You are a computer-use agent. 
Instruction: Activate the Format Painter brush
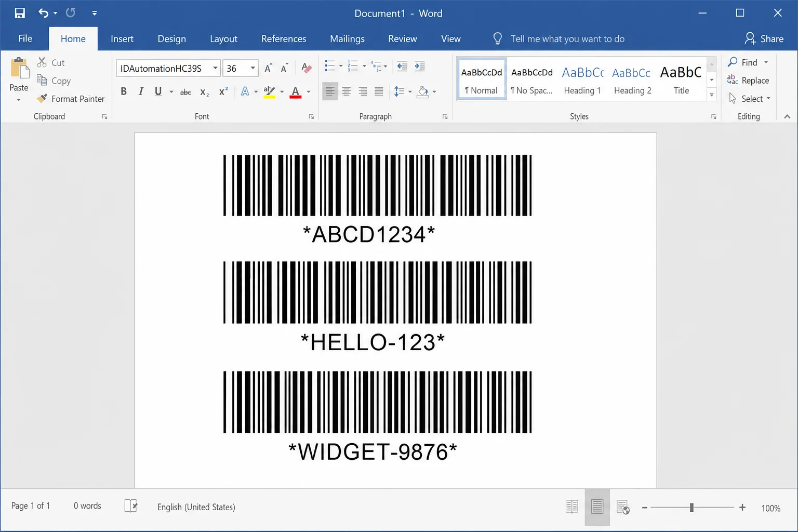click(x=71, y=99)
